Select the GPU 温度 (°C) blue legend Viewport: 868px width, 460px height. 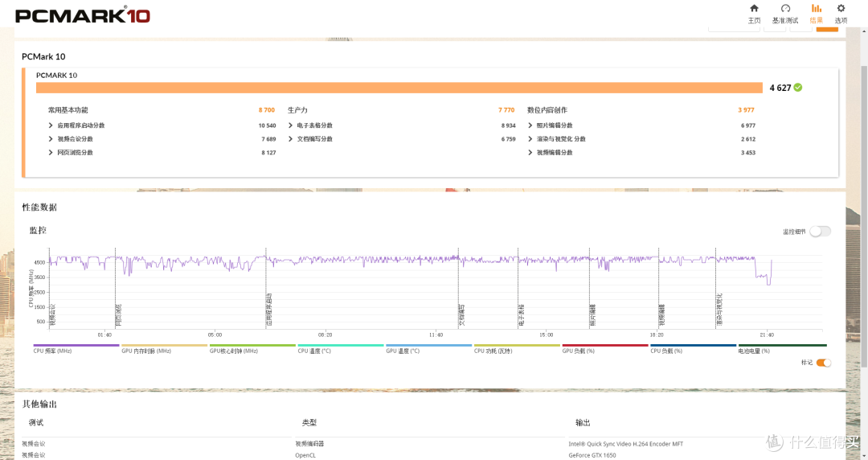pyautogui.click(x=428, y=349)
